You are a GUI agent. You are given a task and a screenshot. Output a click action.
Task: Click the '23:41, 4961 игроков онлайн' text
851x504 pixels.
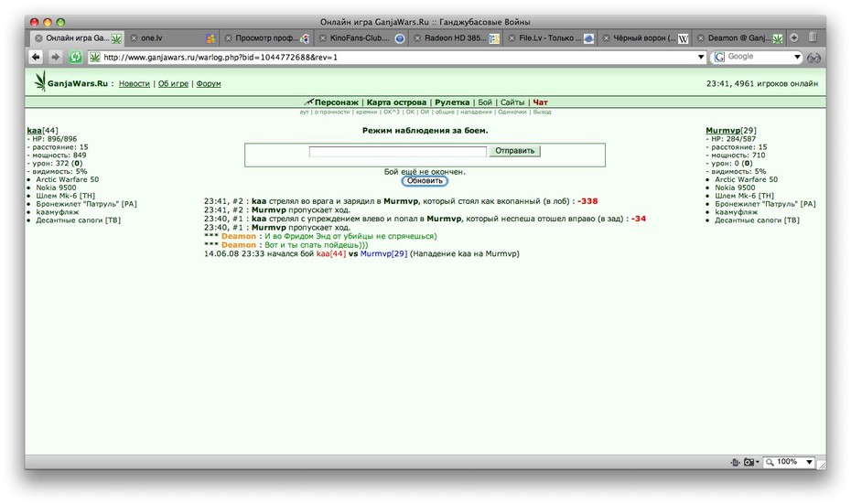(x=762, y=83)
